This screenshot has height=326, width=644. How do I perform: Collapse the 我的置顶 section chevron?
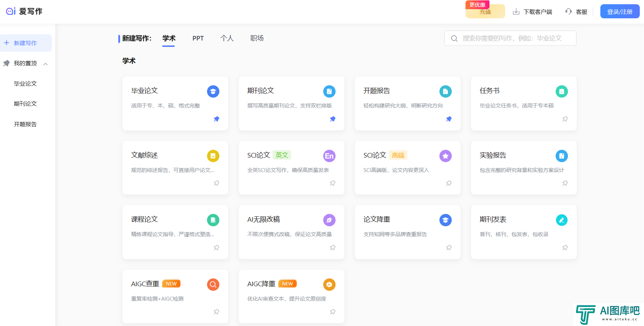tap(45, 64)
